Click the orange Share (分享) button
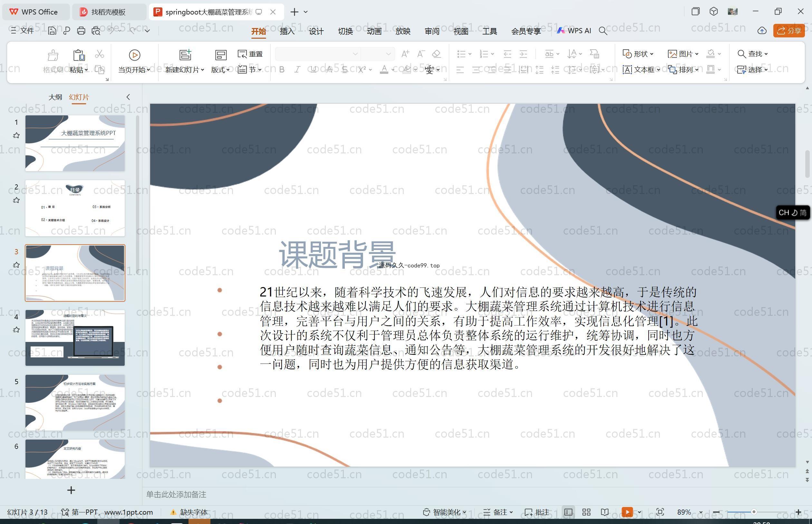This screenshot has height=524, width=812. click(789, 31)
